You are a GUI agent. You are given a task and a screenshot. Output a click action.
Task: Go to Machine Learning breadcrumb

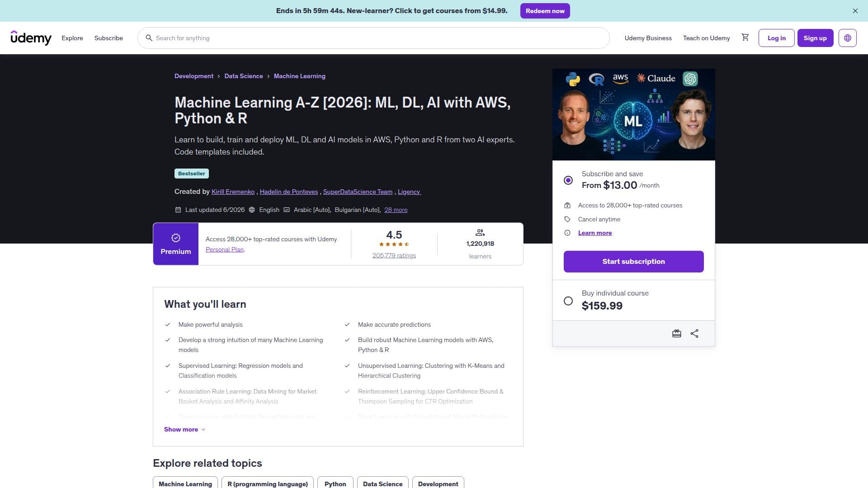click(300, 76)
